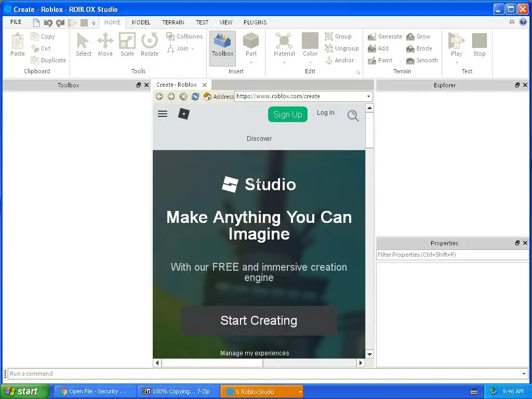The width and height of the screenshot is (532, 399).
Task: Click the Grow terrain icon
Action: 410,36
